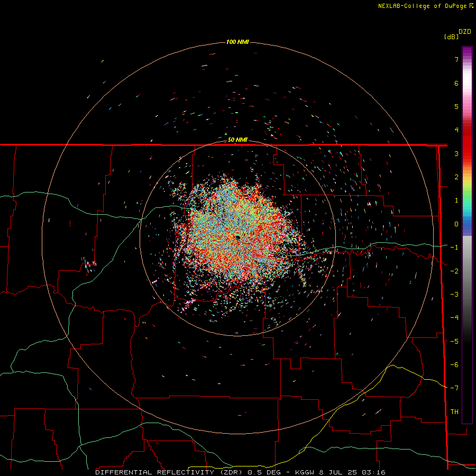Click the legend value 1
Image resolution: width=476 pixels, height=476 pixels.
456,200
